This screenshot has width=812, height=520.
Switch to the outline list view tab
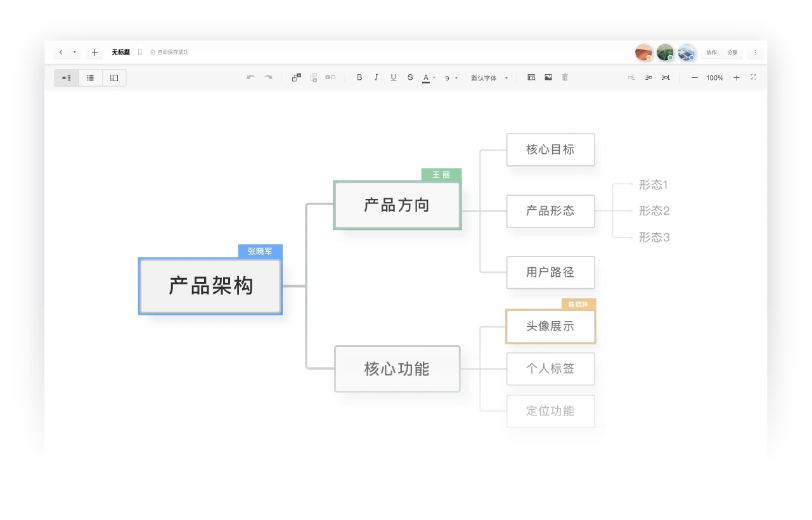click(91, 78)
